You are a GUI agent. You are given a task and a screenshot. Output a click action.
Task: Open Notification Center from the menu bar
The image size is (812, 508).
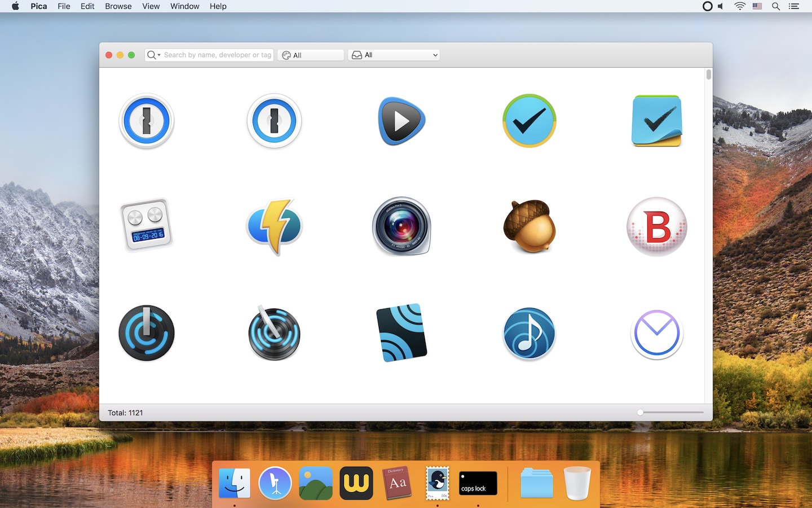(x=794, y=6)
